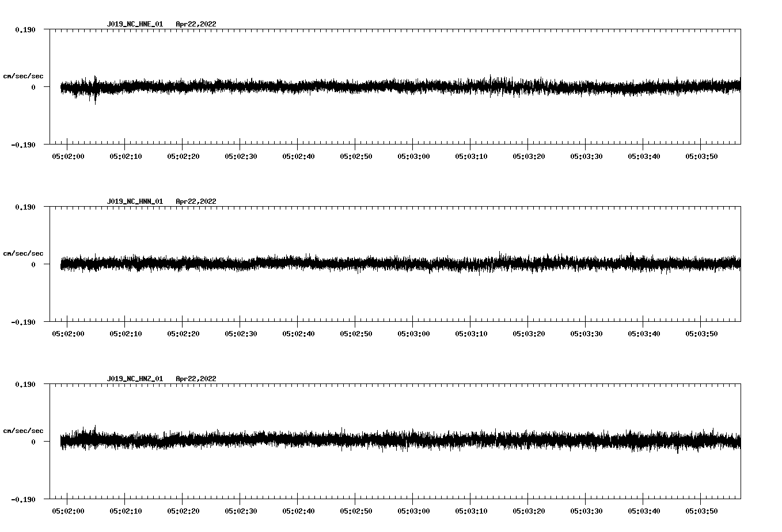
Task: Click the Apr22,2022 date on the HNZ plot
Action: (x=196, y=379)
